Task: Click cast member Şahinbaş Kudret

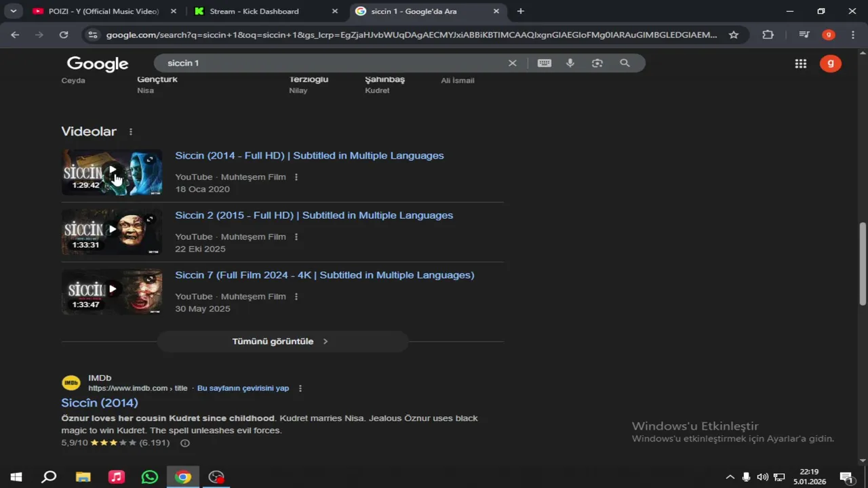Action: (x=384, y=85)
